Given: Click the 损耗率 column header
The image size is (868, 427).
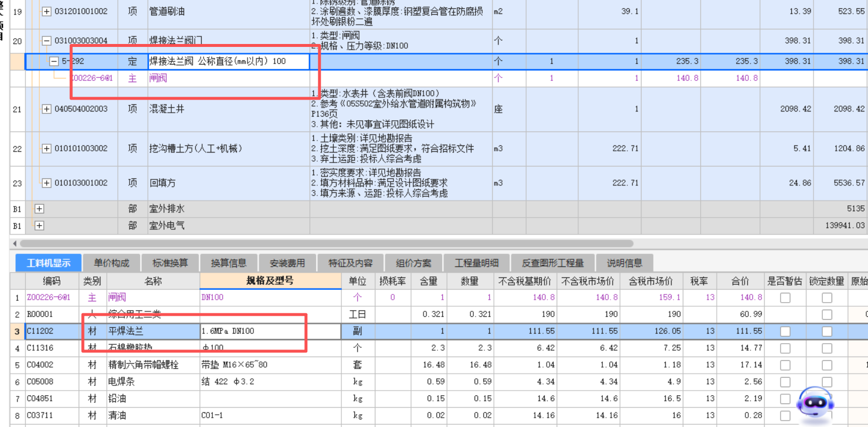Looking at the screenshot, I should pos(393,282).
